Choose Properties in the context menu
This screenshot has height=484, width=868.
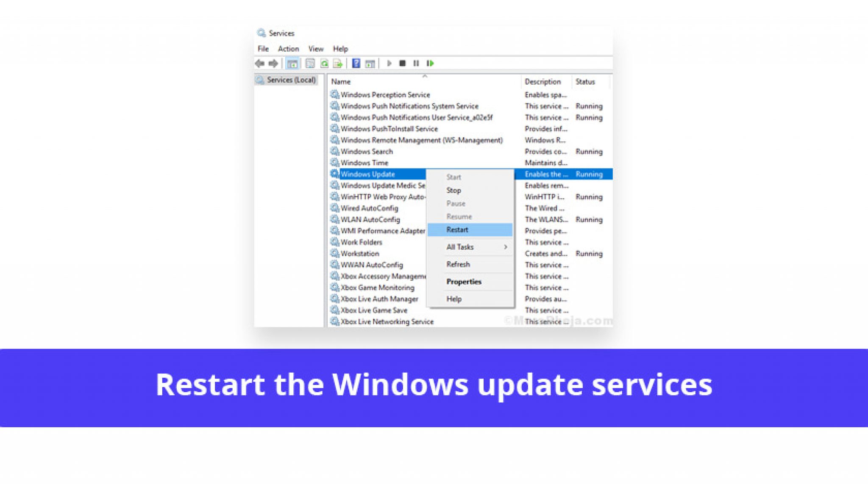(464, 281)
